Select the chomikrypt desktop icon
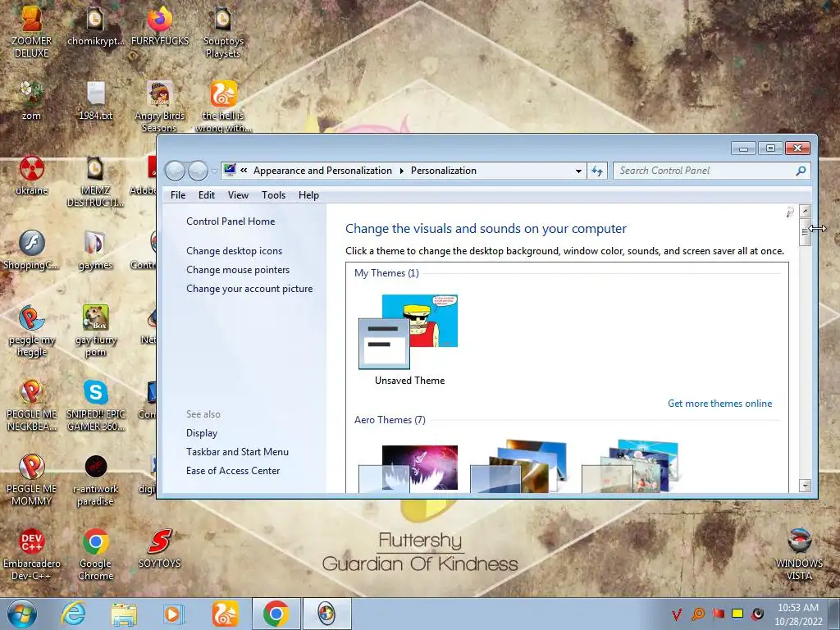840x630 pixels. (x=95, y=25)
